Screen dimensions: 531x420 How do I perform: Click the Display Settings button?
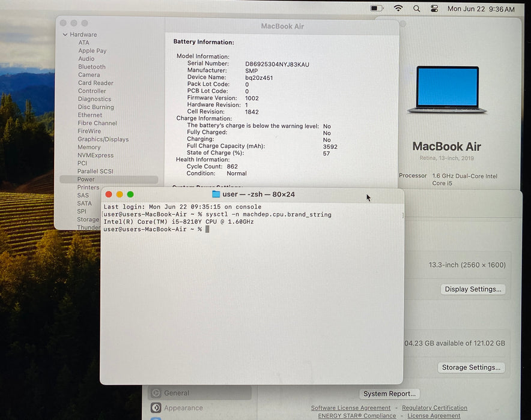point(473,289)
